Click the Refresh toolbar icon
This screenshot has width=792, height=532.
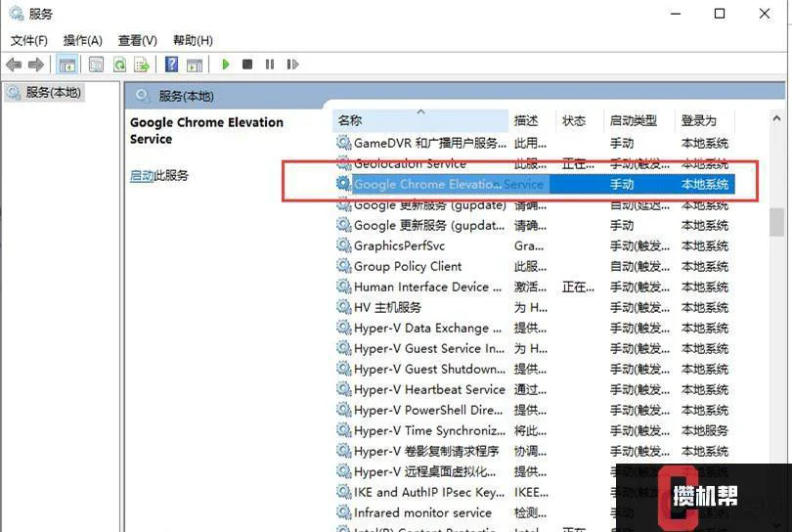[119, 65]
